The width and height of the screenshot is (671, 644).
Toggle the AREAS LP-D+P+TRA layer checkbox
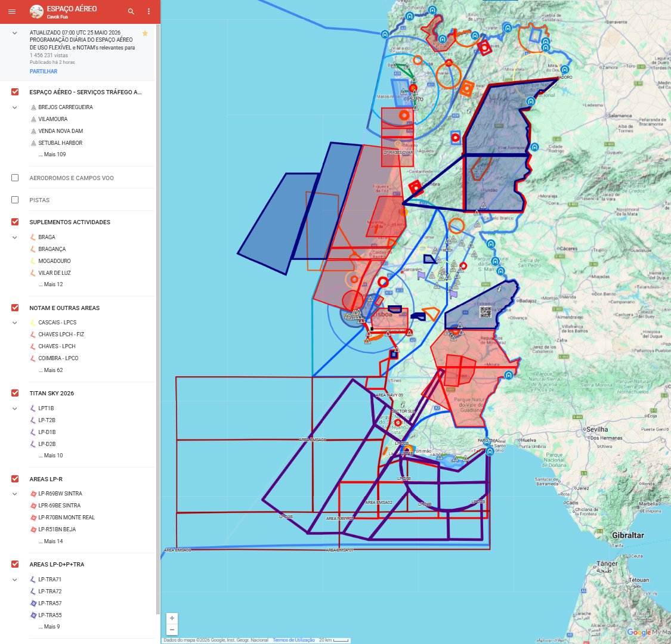tap(15, 564)
